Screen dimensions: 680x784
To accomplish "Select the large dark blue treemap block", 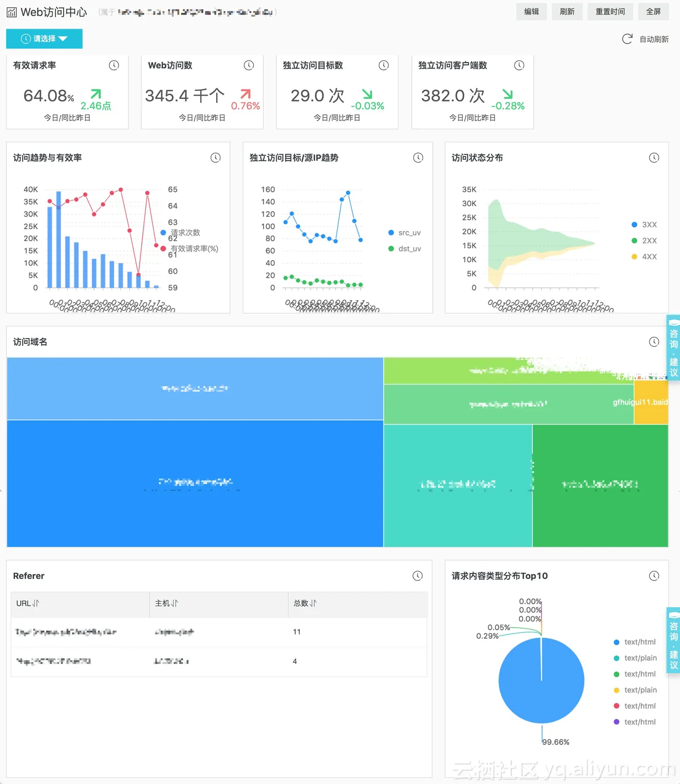I will point(195,483).
